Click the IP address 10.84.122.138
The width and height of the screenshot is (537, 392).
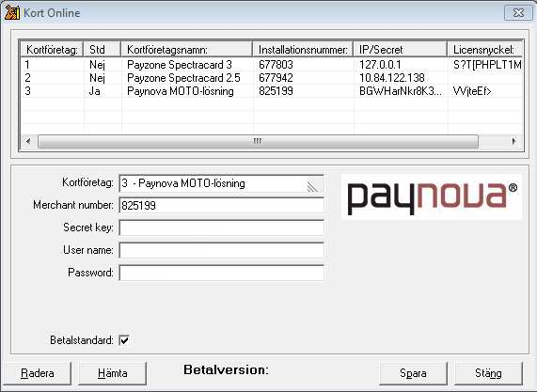point(392,78)
